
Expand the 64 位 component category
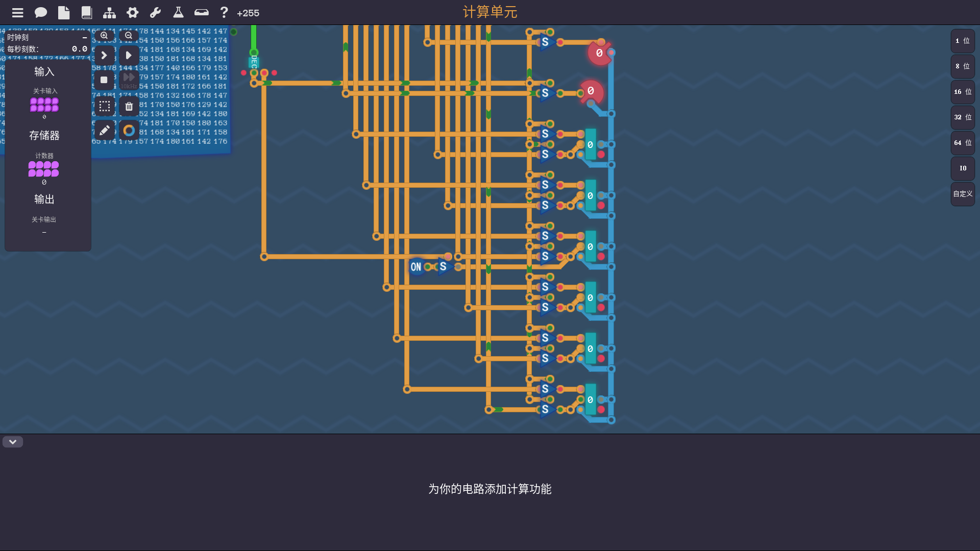(963, 143)
